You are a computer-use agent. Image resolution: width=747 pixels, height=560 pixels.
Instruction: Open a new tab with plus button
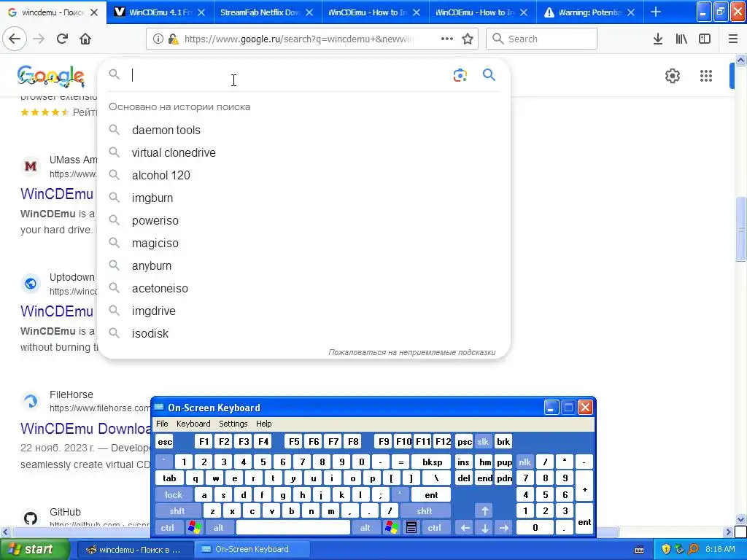click(656, 12)
